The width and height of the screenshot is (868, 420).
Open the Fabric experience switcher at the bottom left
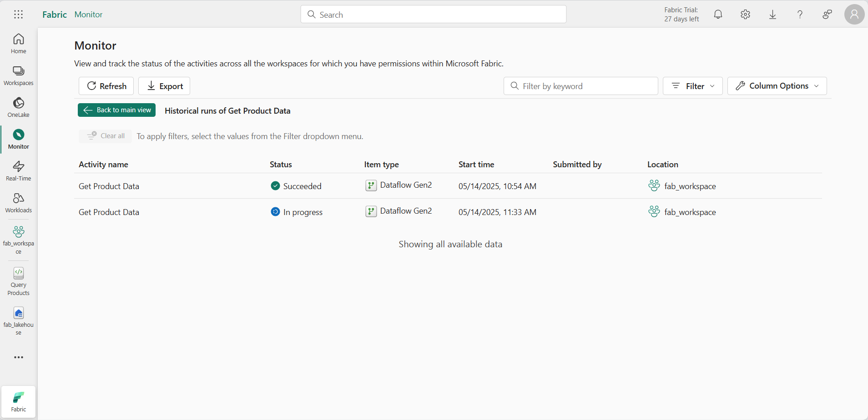19,401
